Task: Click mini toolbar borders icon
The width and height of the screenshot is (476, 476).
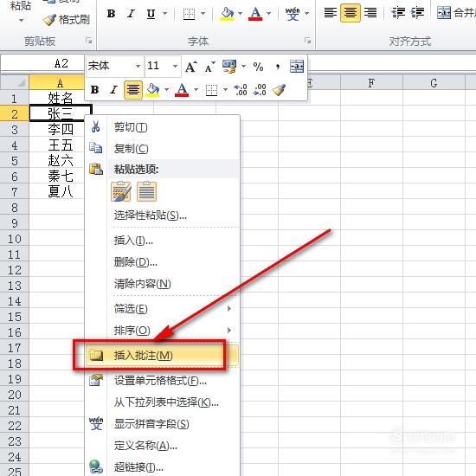Action: click(211, 90)
